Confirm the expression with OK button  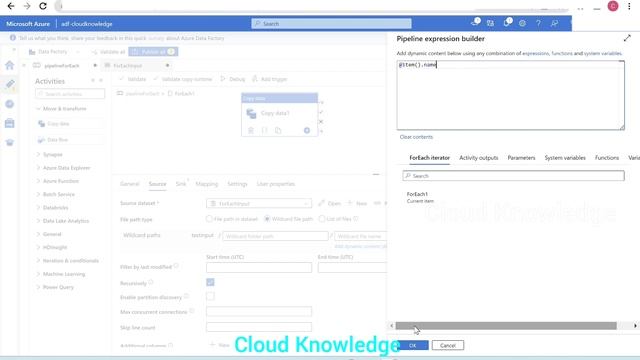(412, 345)
